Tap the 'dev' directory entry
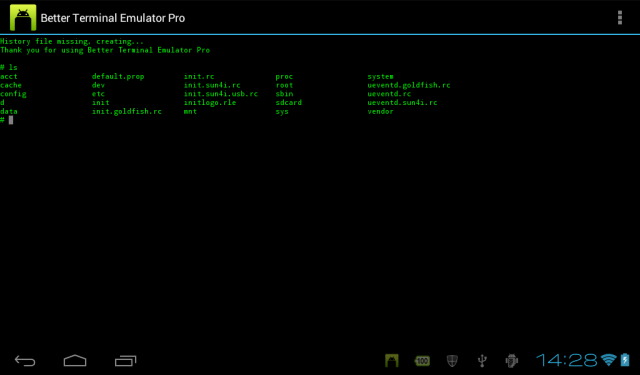Screen dimensions: 640x375 (98, 85)
